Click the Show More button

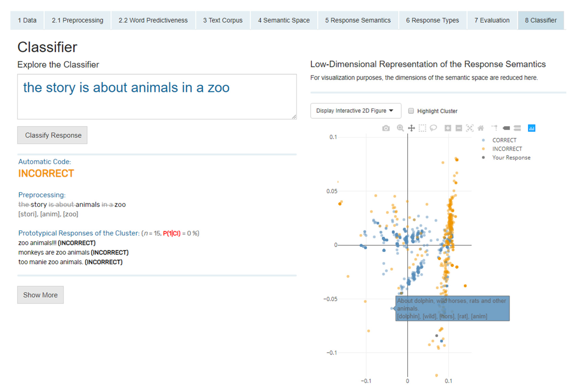tap(40, 295)
